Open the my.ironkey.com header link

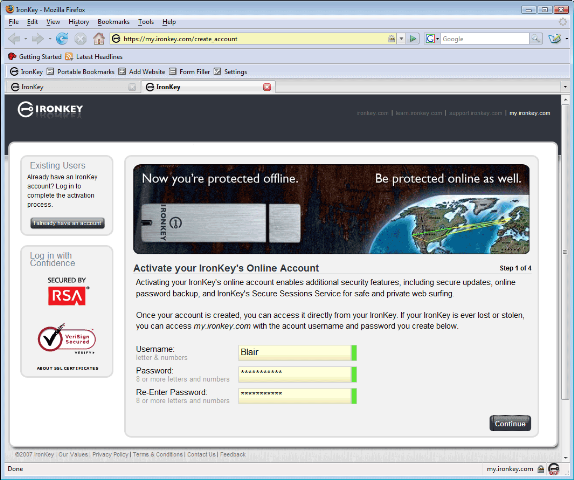coord(530,113)
